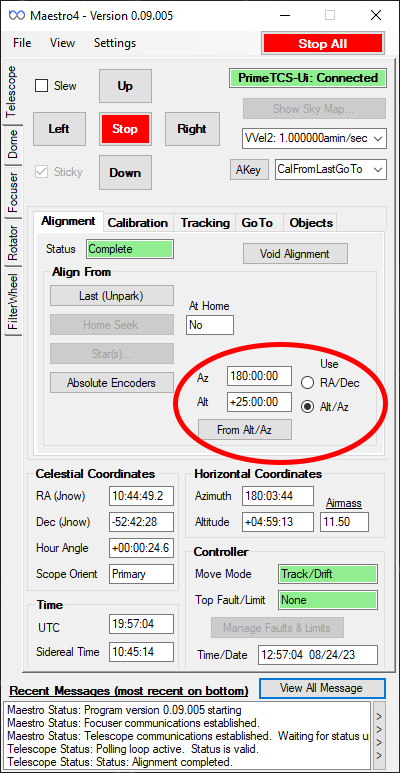Click the Maestro4 app icon in title bar
This screenshot has width=400, height=773.
[17, 16]
